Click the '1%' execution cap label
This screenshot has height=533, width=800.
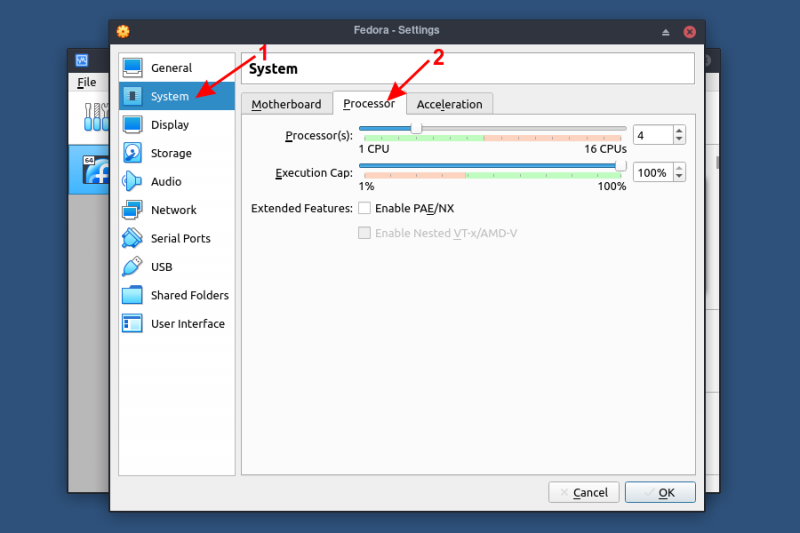coord(366,186)
